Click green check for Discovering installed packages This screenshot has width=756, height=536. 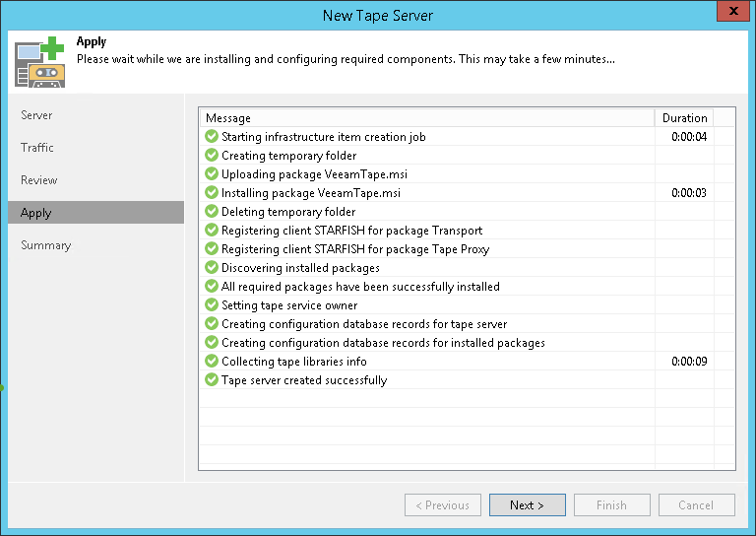pos(212,268)
